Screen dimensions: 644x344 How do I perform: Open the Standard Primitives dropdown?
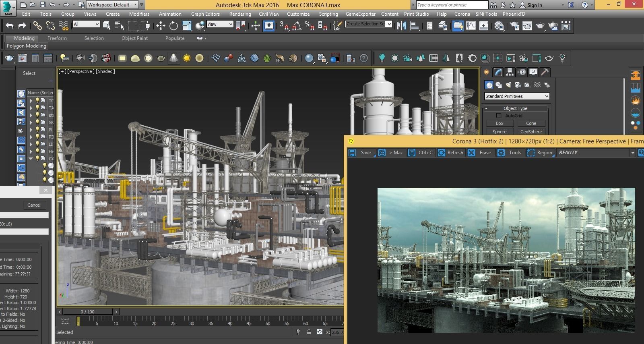point(517,96)
